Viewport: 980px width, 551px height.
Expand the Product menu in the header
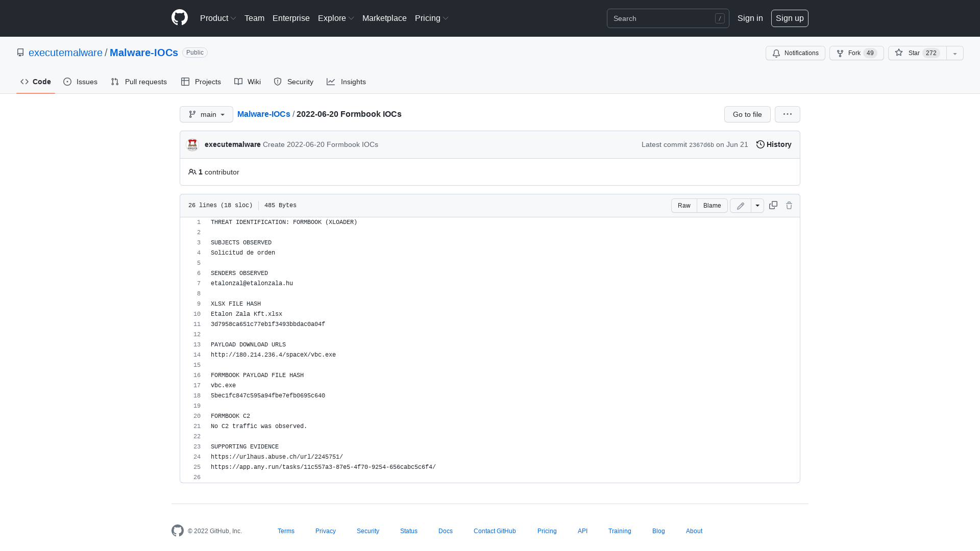[217, 18]
